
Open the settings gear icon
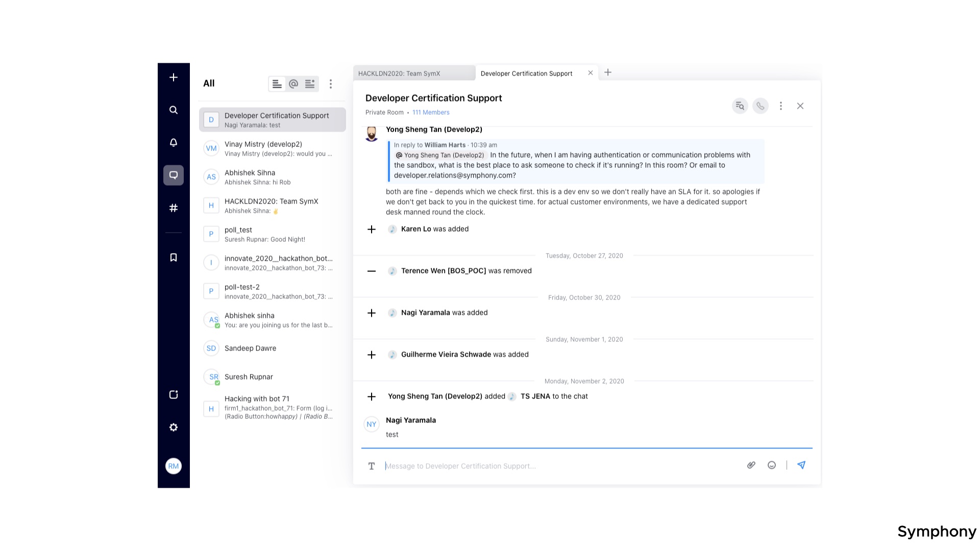pos(174,427)
